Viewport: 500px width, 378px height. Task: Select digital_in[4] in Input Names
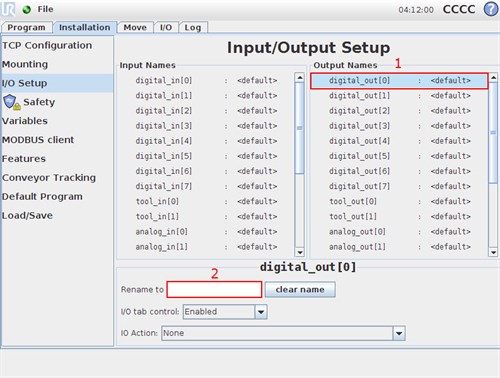[x=206, y=141]
